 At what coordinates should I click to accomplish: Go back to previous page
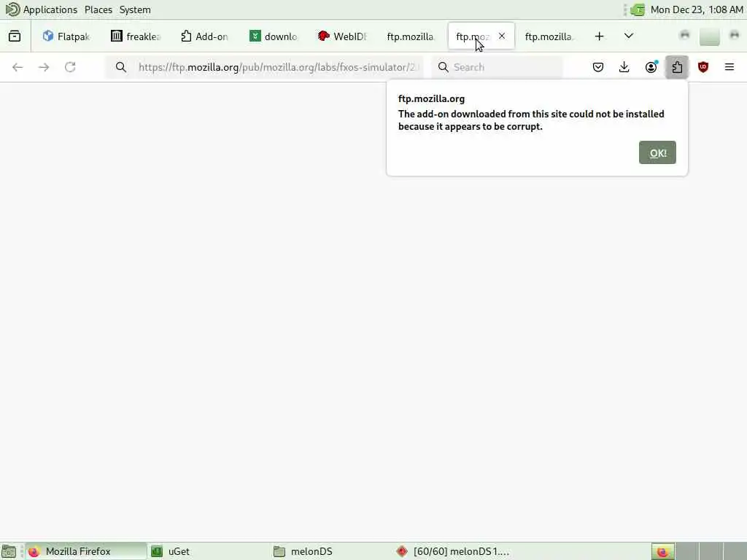coord(18,67)
